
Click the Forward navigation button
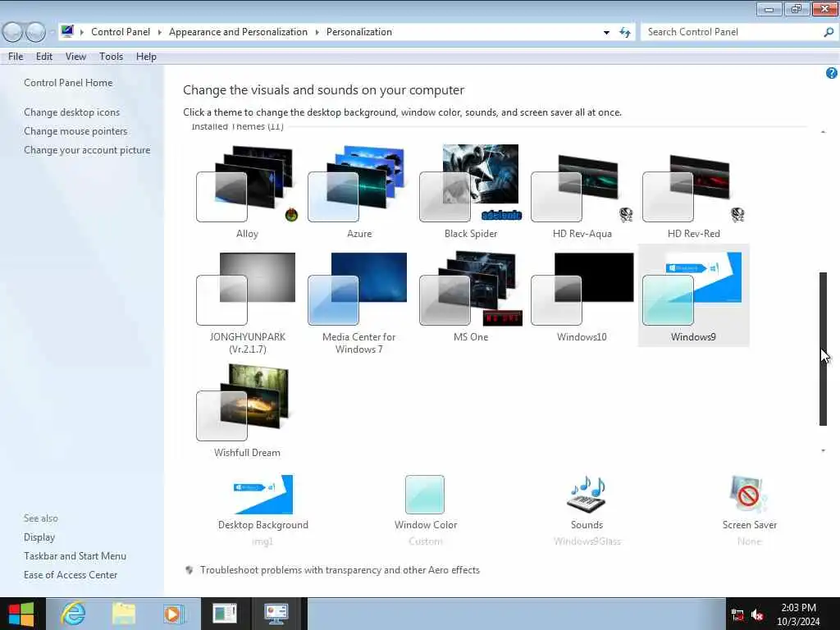[35, 32]
